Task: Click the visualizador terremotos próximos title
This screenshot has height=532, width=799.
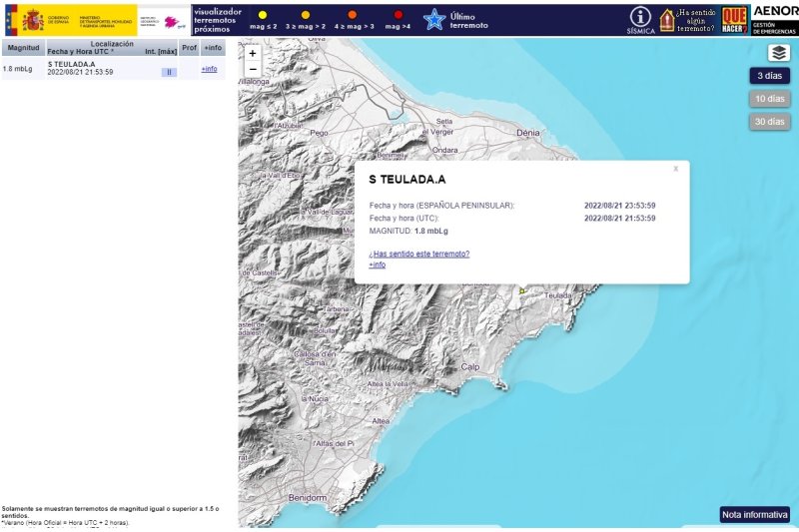Action: tap(218, 20)
